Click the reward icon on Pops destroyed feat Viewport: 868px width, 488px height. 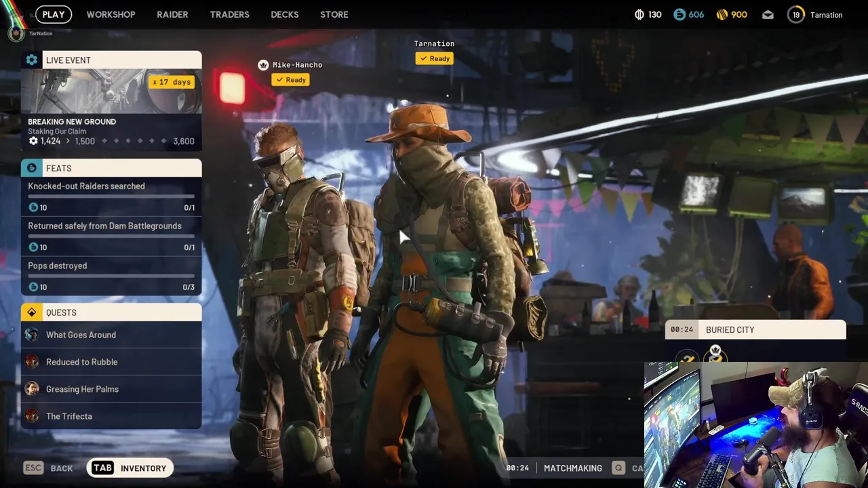(x=33, y=287)
